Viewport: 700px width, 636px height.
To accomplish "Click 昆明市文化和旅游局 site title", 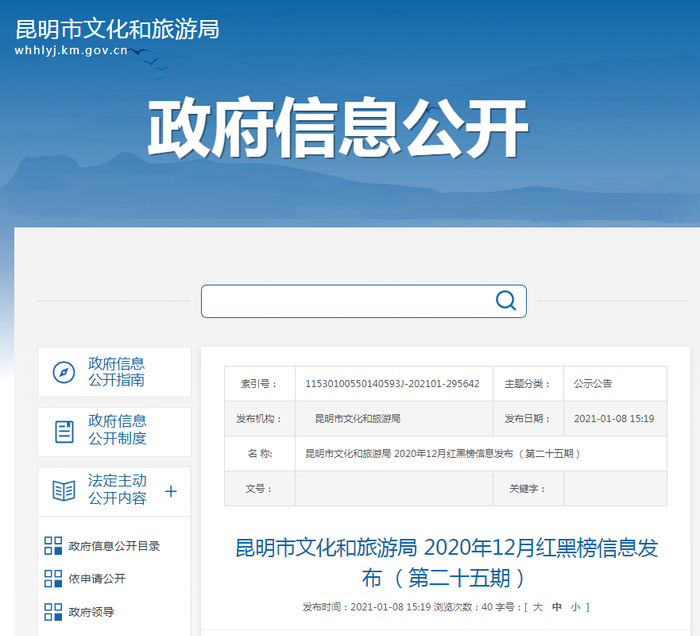I will coord(117,29).
